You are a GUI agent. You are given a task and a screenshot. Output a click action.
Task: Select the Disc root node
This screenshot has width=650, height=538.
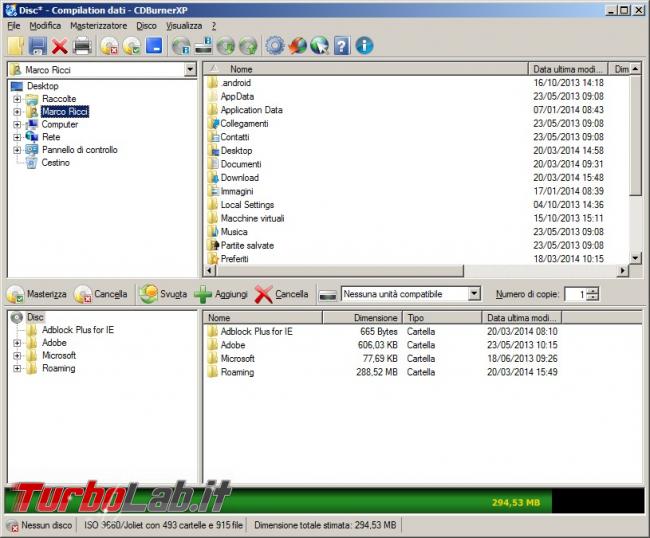coord(35,317)
